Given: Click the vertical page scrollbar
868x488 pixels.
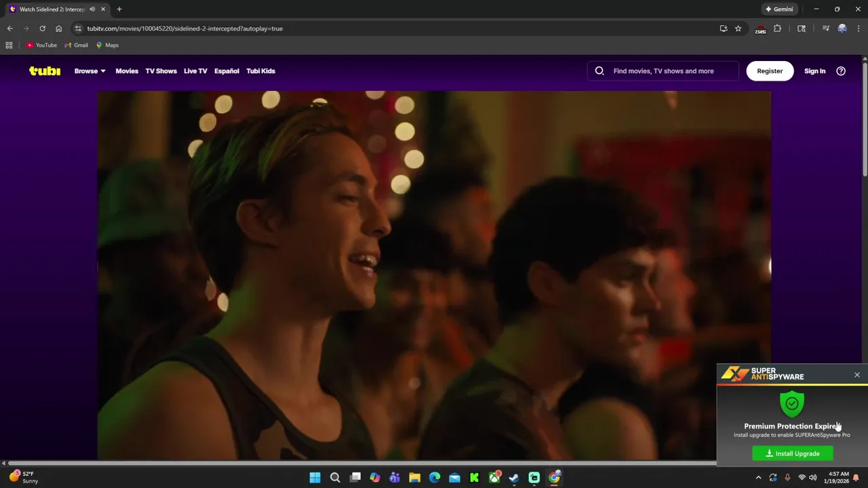Looking at the screenshot, I should click(865, 119).
